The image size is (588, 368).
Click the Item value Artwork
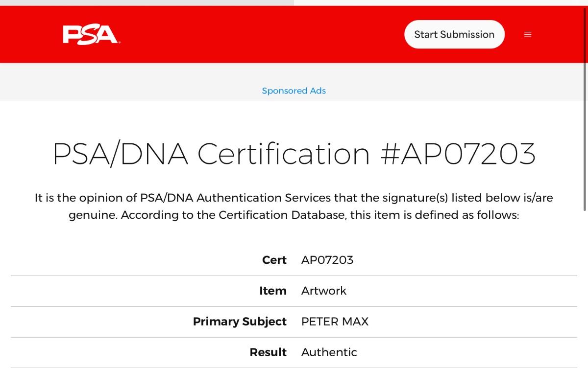[x=324, y=291]
